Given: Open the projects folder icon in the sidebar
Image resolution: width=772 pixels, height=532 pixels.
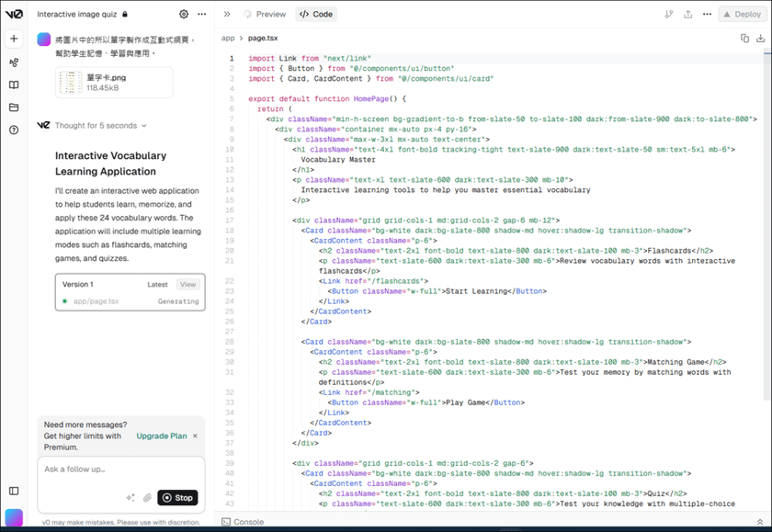Looking at the screenshot, I should (14, 108).
